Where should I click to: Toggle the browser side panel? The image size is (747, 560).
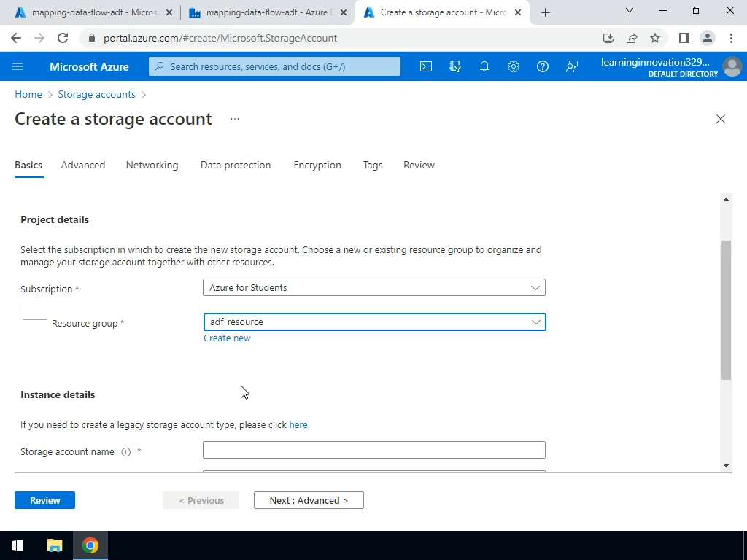tap(684, 38)
